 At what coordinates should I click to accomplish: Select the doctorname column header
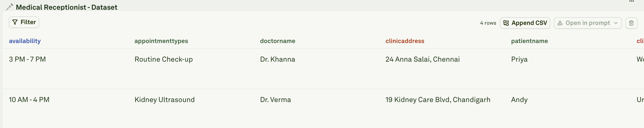pyautogui.click(x=278, y=41)
